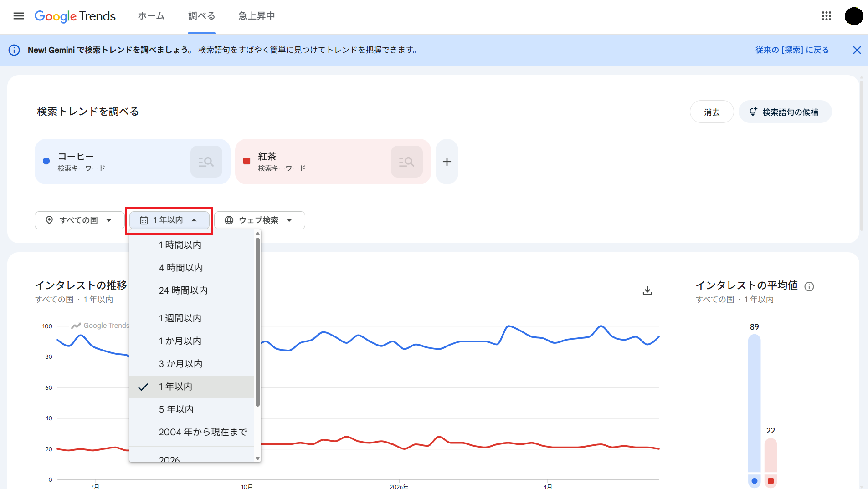
Task: Click the scroll down arrow in time list
Action: coord(257,459)
